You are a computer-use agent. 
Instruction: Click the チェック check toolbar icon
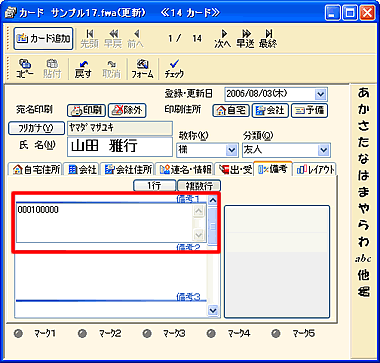[174, 68]
